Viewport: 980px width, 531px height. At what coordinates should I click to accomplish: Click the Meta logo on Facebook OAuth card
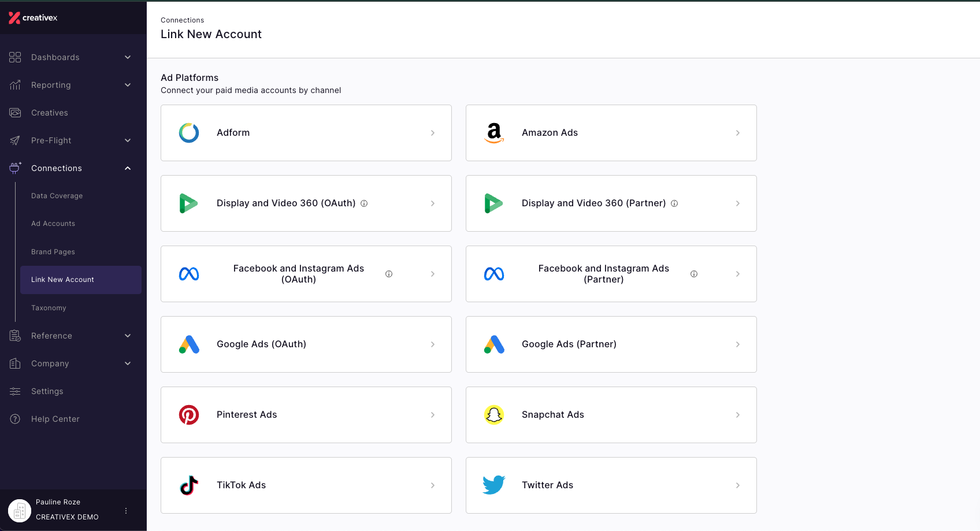tap(189, 274)
